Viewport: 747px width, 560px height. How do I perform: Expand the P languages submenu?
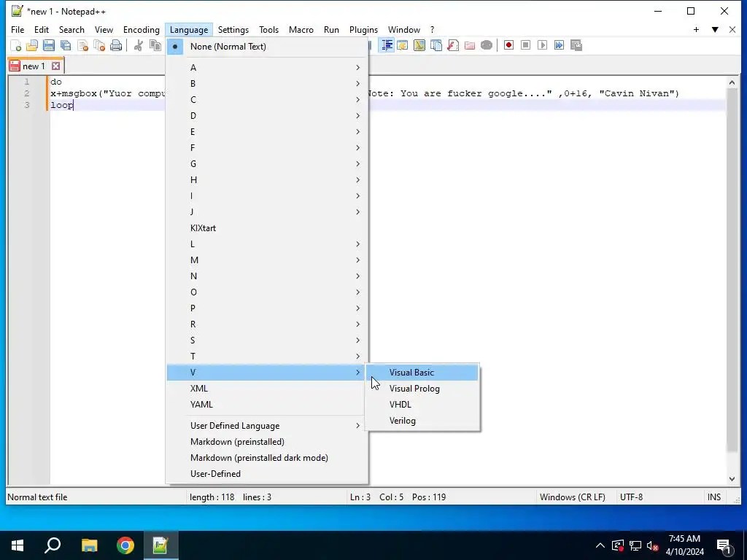[x=267, y=308]
